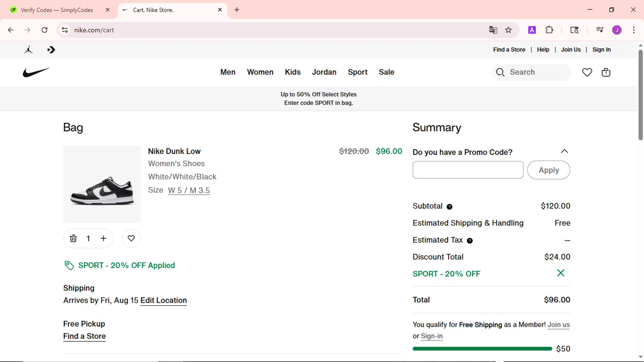Close the Cart. Nike Store. tab
Image resolution: width=644 pixels, height=362 pixels.
click(x=220, y=10)
